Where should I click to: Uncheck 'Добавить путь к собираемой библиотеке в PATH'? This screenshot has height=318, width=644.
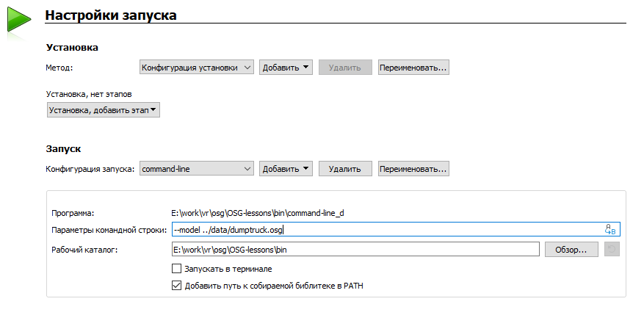coord(176,286)
